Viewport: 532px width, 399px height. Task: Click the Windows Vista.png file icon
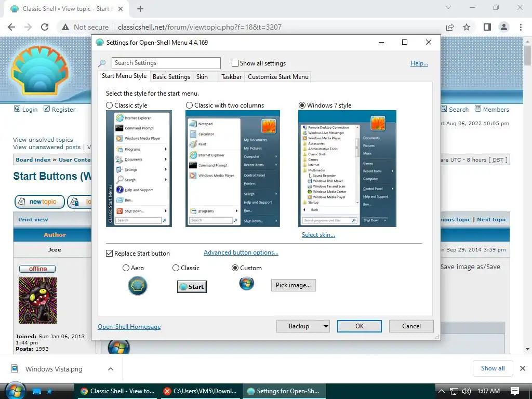pyautogui.click(x=15, y=368)
